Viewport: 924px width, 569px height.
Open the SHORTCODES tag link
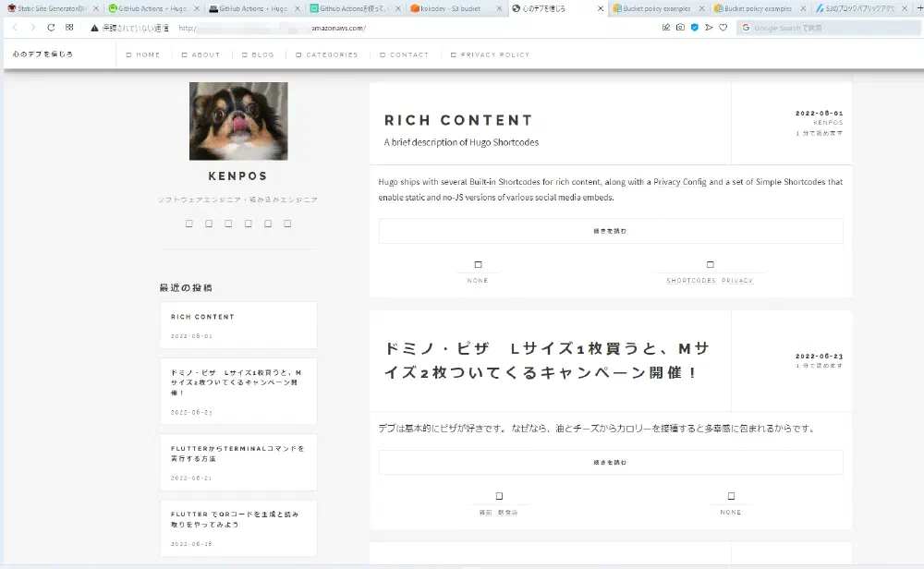point(691,281)
